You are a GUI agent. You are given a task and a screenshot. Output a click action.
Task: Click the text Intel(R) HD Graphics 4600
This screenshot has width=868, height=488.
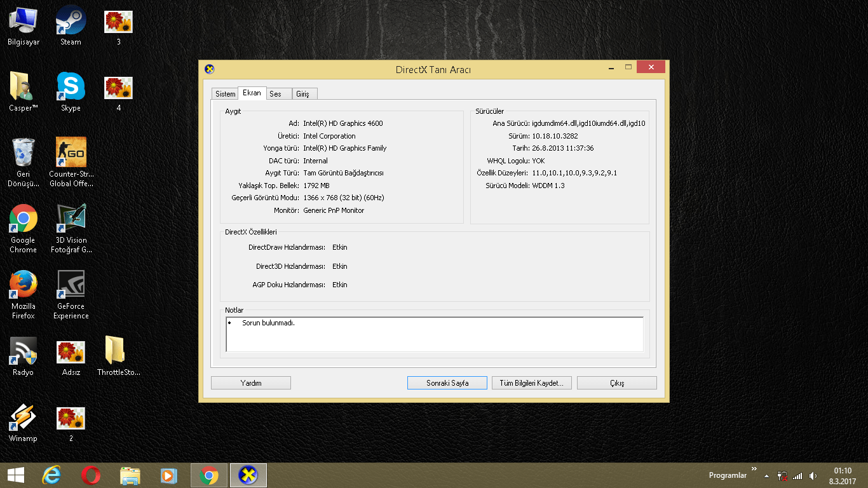point(343,123)
